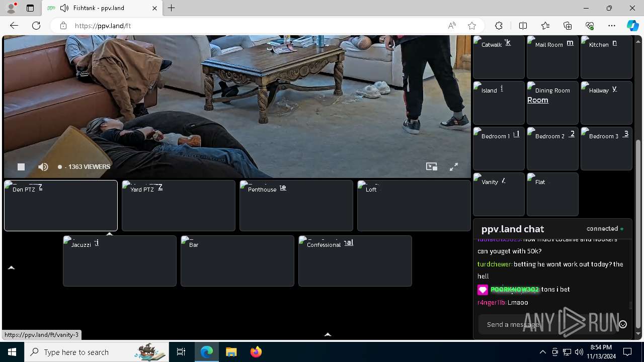
Task: Open the Confessional camera
Action: [355, 261]
